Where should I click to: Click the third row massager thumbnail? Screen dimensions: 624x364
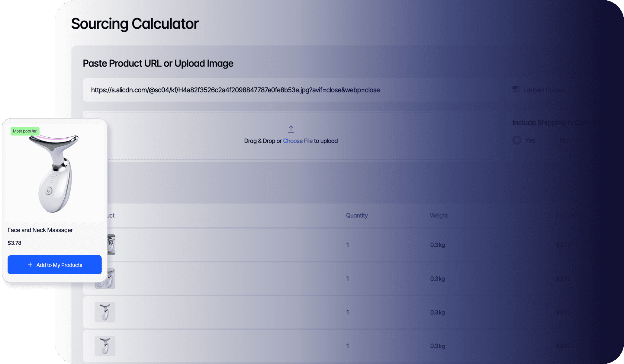(105, 312)
